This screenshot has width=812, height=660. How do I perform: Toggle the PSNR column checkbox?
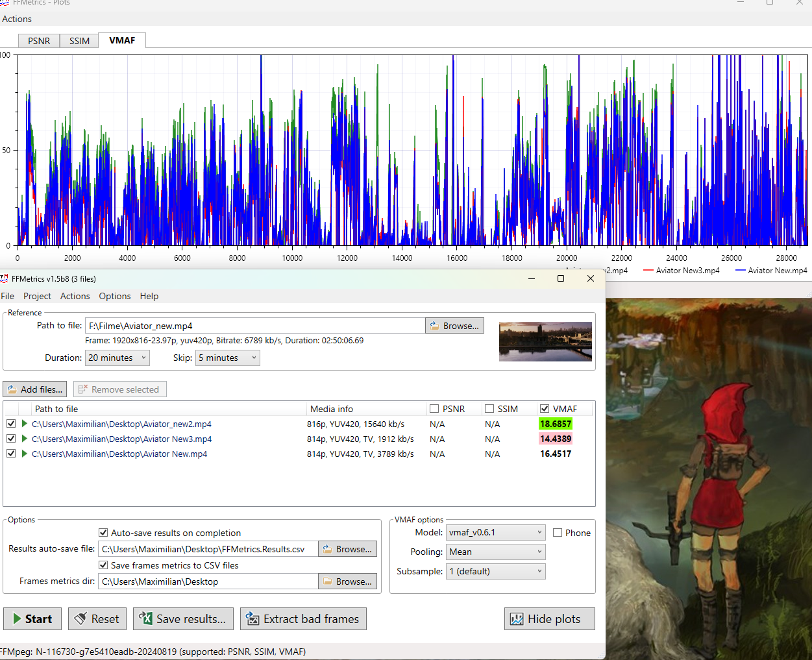click(434, 409)
